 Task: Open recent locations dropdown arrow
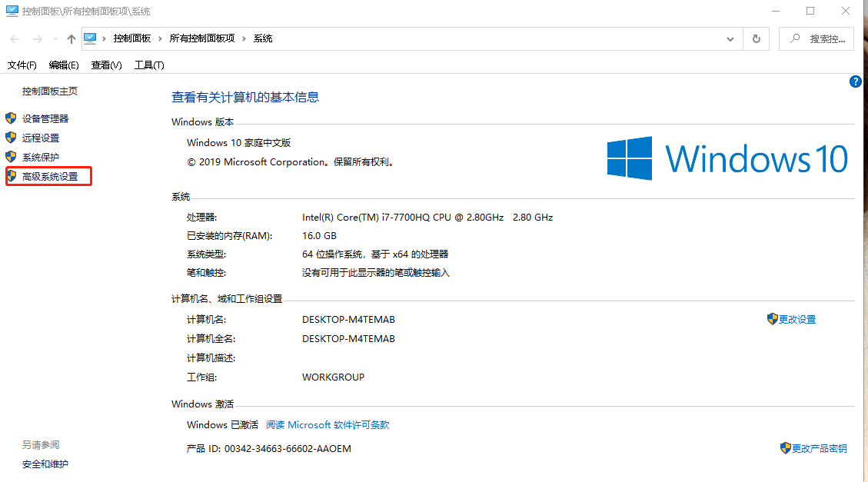click(55, 38)
